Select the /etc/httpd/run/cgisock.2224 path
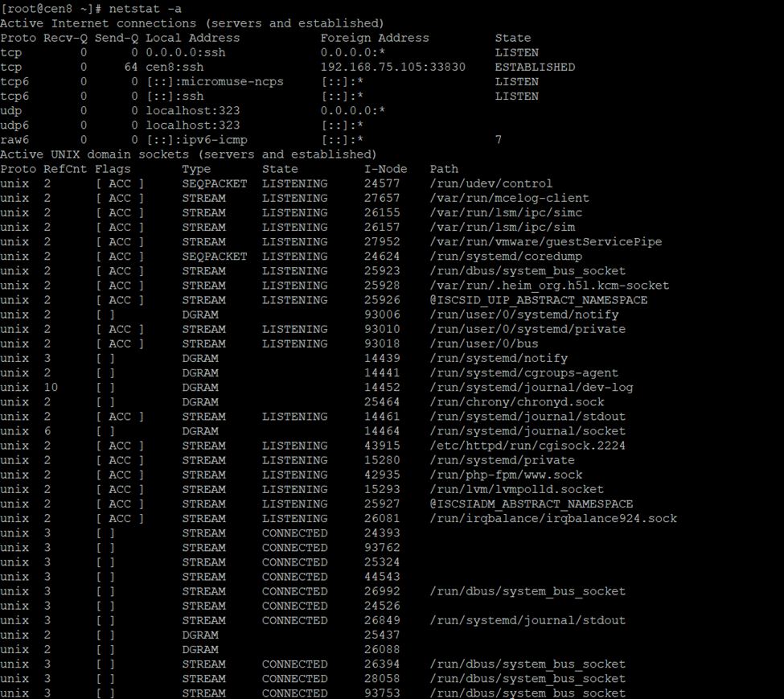The width and height of the screenshot is (784, 699). click(x=527, y=446)
